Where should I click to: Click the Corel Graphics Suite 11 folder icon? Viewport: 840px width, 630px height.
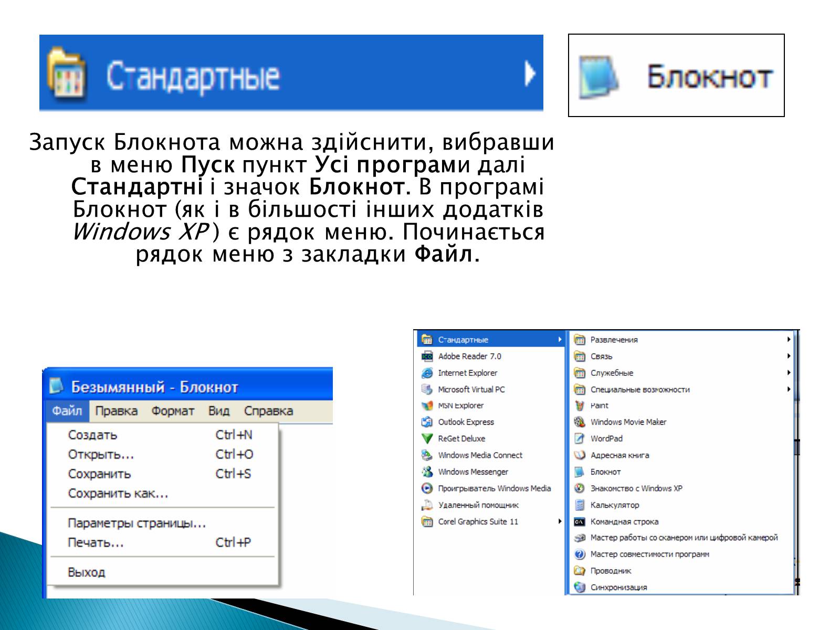(427, 521)
